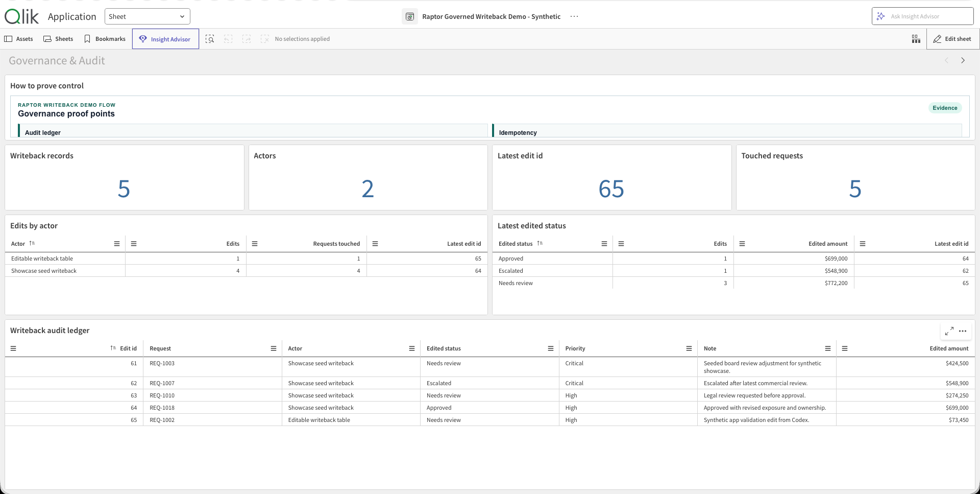The width and height of the screenshot is (980, 494).
Task: Open the Assets panel
Action: click(x=19, y=39)
